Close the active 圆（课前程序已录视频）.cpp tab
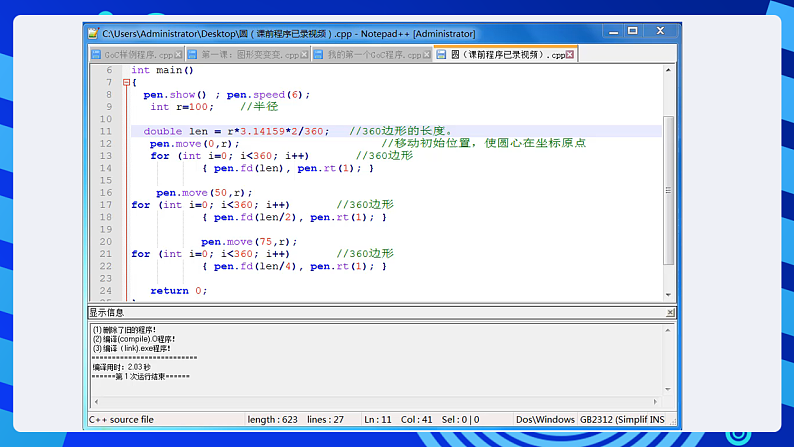 (x=570, y=55)
